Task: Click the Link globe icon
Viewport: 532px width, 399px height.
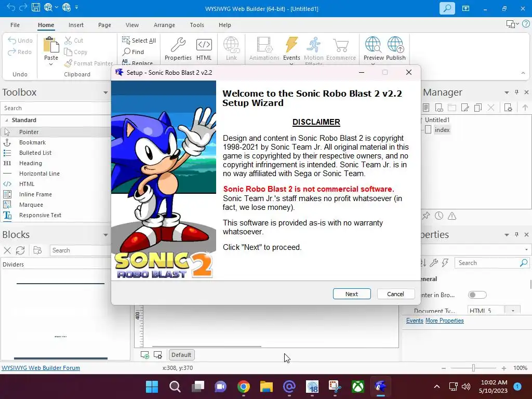Action: coord(231,49)
